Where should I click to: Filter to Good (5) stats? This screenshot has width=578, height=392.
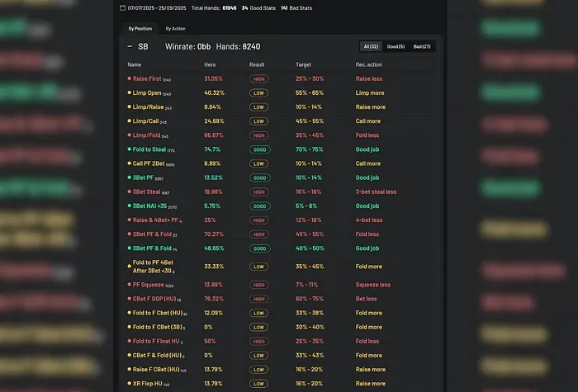point(396,46)
